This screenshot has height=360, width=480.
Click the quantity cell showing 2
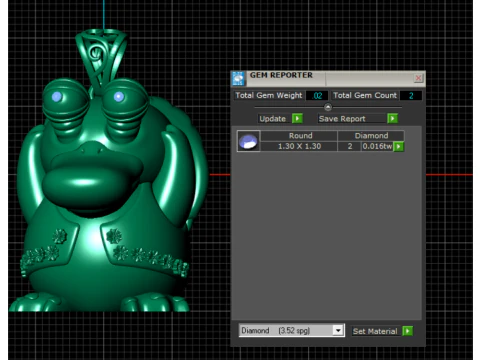350,146
